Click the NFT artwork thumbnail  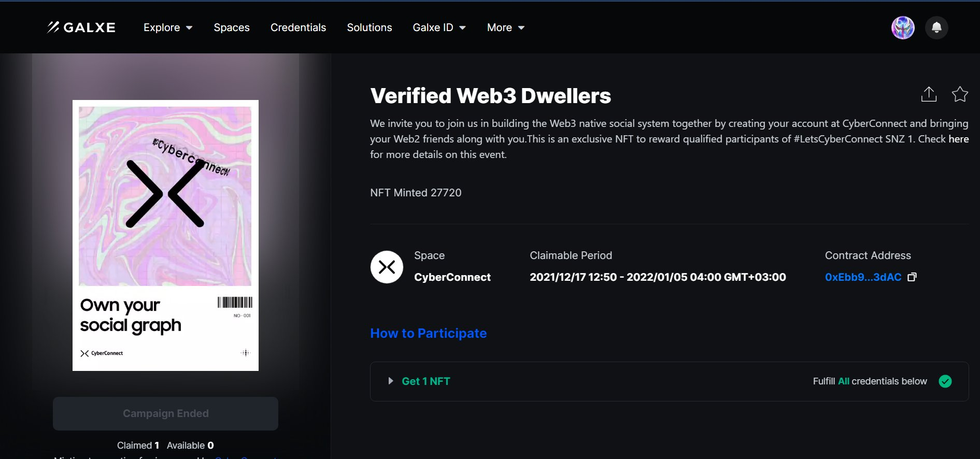pos(165,235)
